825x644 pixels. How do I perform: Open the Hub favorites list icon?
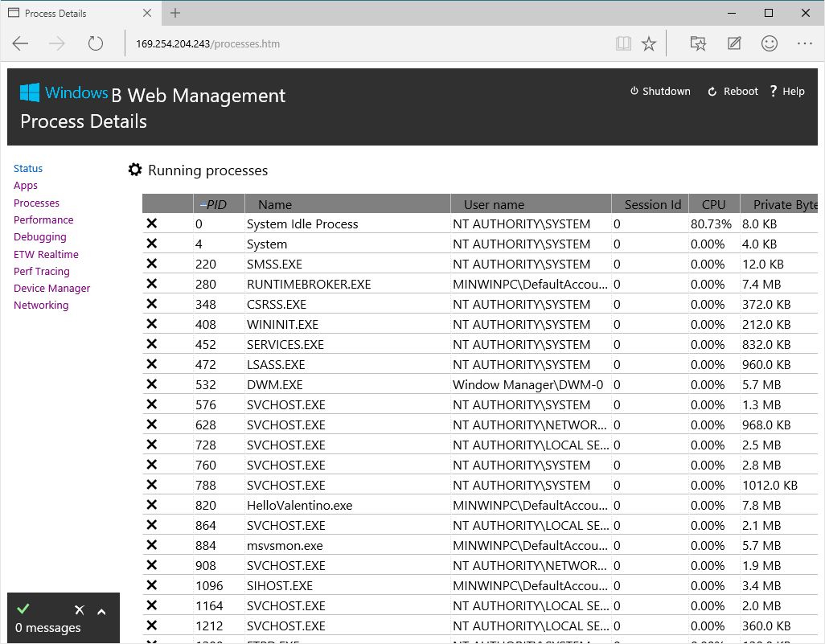pos(698,43)
